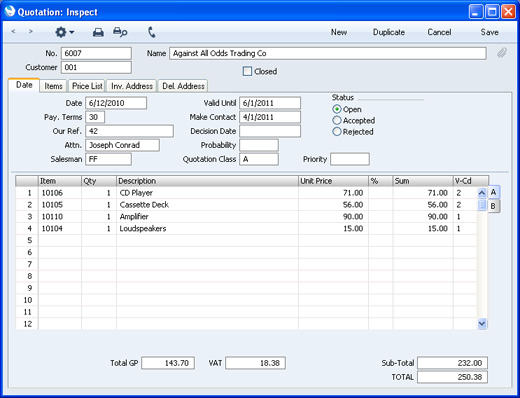The height and width of the screenshot is (398, 520).
Task: Click item code 10104 in row 4
Action: click(x=60, y=229)
